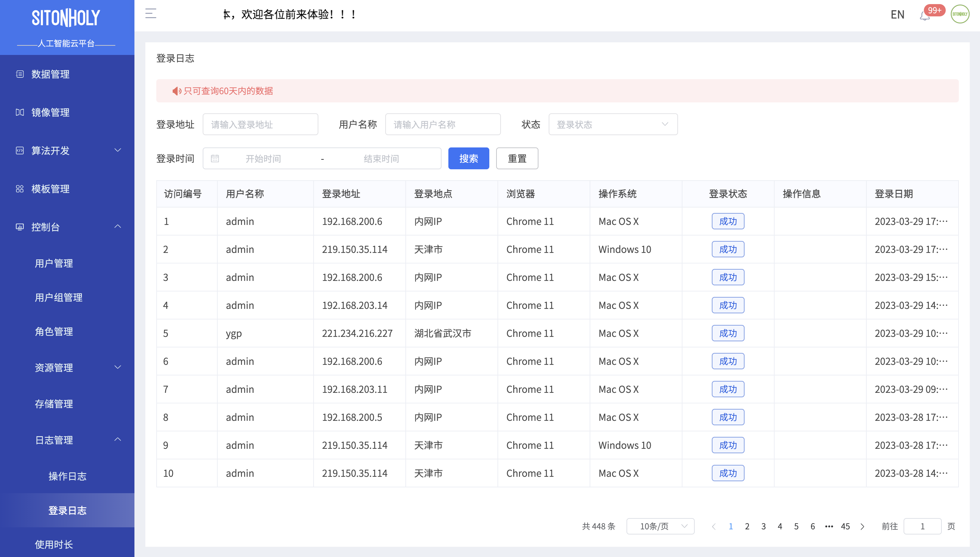This screenshot has width=980, height=557.
Task: Click 192.168.200.5 address cell
Action: click(x=359, y=417)
